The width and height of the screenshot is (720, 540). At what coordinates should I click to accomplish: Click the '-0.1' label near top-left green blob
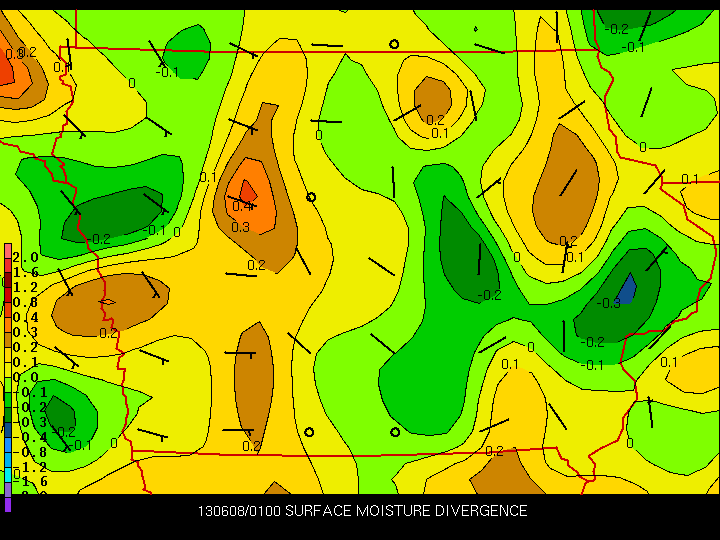click(x=167, y=73)
